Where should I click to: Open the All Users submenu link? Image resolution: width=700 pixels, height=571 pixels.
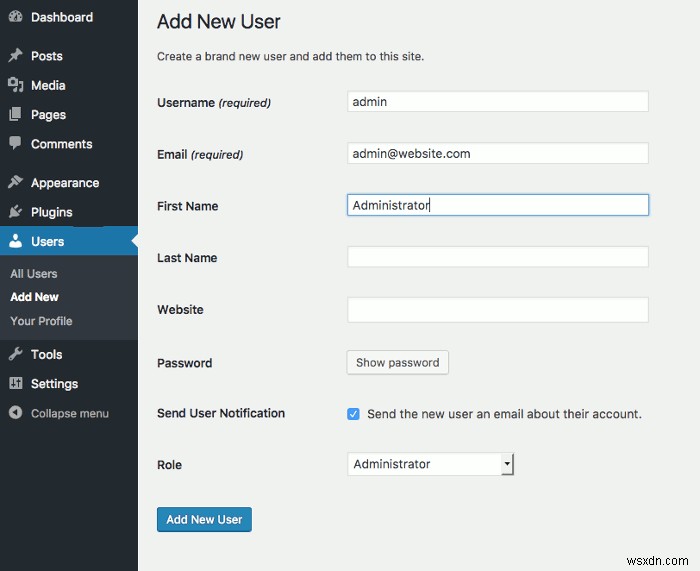pos(34,274)
